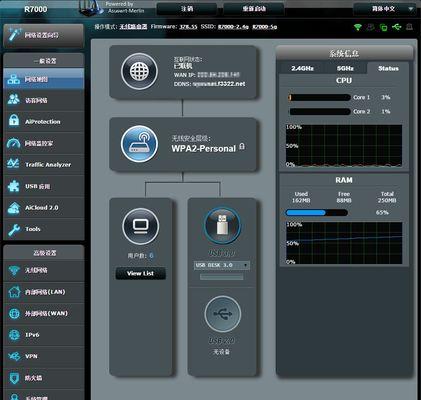Screen dimensions: 421x400
Task: Click the RAM usage history graph
Action: (x=344, y=243)
